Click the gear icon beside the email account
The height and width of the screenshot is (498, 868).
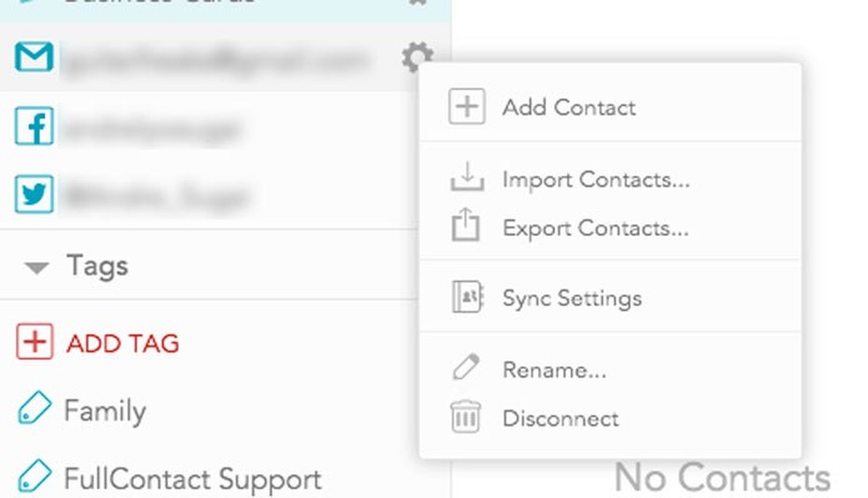(x=417, y=59)
